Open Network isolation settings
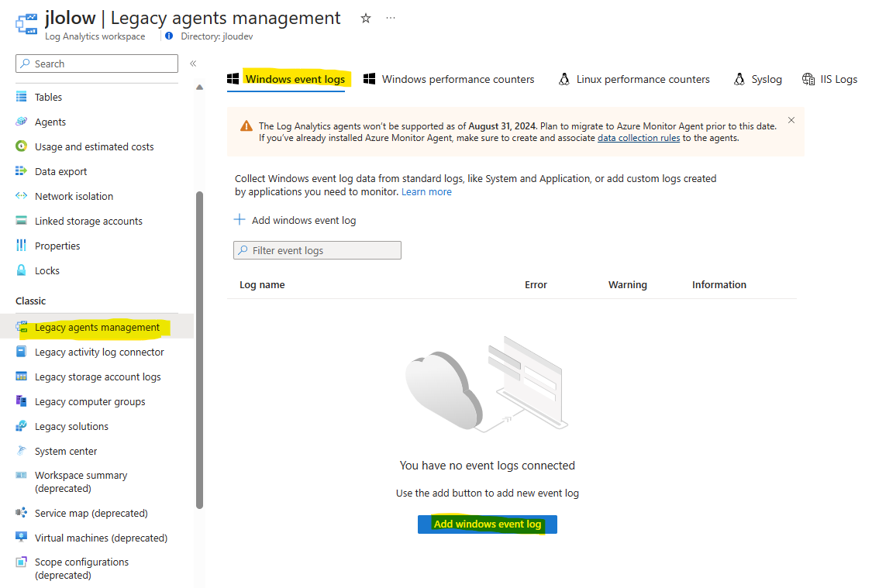This screenshot has width=872, height=588. 74,196
